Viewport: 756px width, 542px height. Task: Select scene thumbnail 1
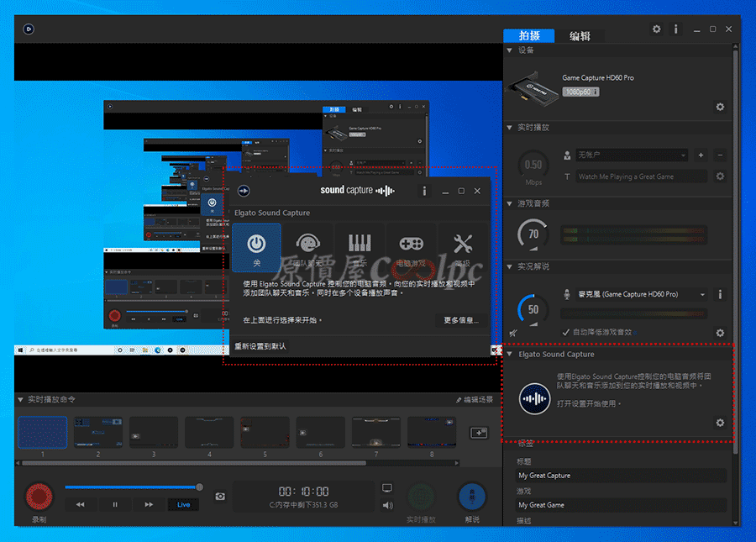coord(43,433)
